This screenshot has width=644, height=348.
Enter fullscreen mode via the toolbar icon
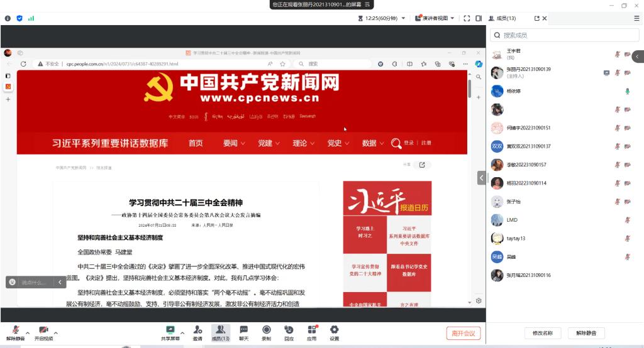(467, 18)
